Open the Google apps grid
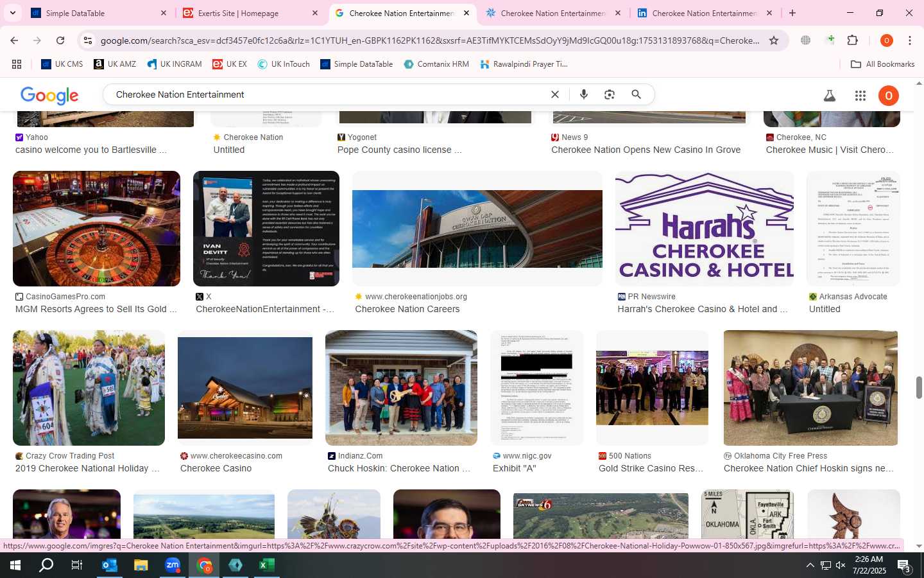The height and width of the screenshot is (578, 924). (x=860, y=96)
